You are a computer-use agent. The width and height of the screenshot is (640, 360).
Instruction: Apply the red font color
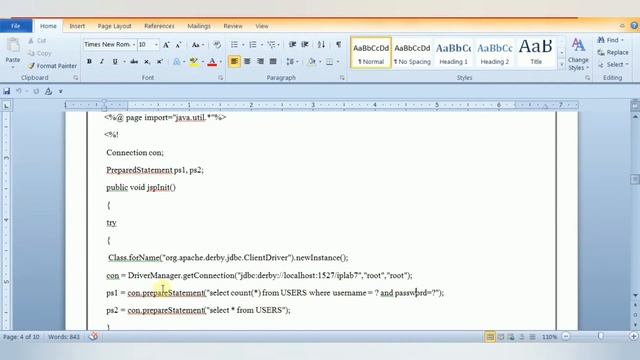212,62
